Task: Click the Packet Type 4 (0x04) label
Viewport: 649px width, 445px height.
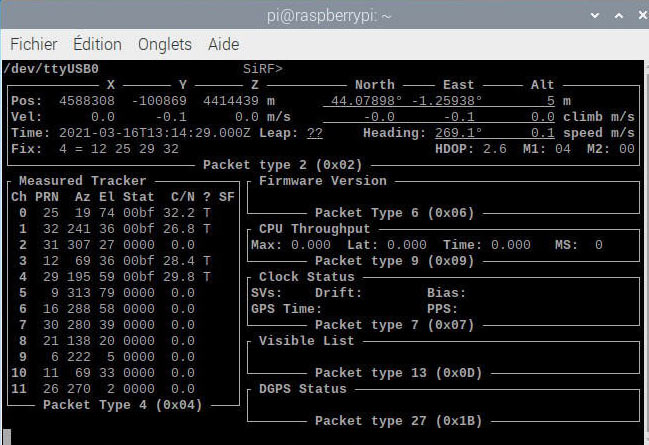Action: click(123, 405)
